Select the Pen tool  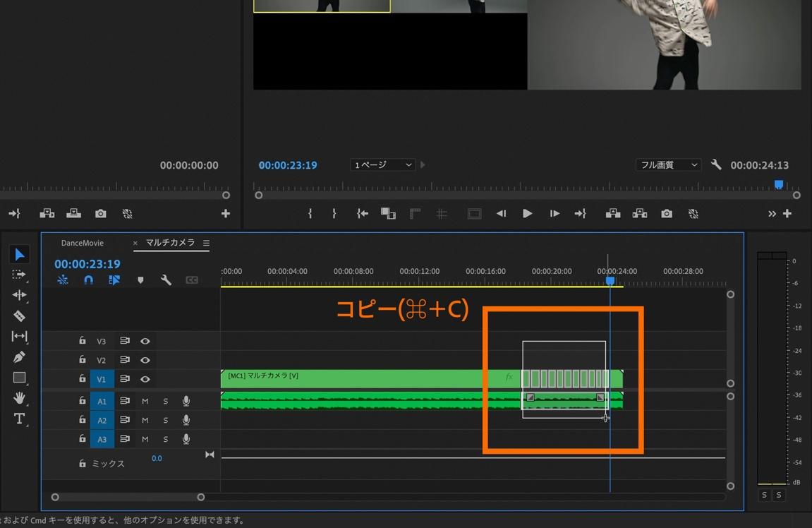click(19, 357)
